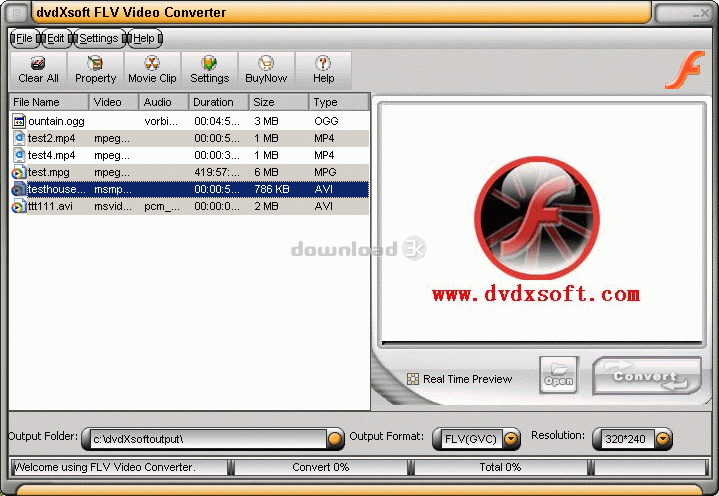The height and width of the screenshot is (496, 719).
Task: Start conversion with the Convert button
Action: pos(647,376)
